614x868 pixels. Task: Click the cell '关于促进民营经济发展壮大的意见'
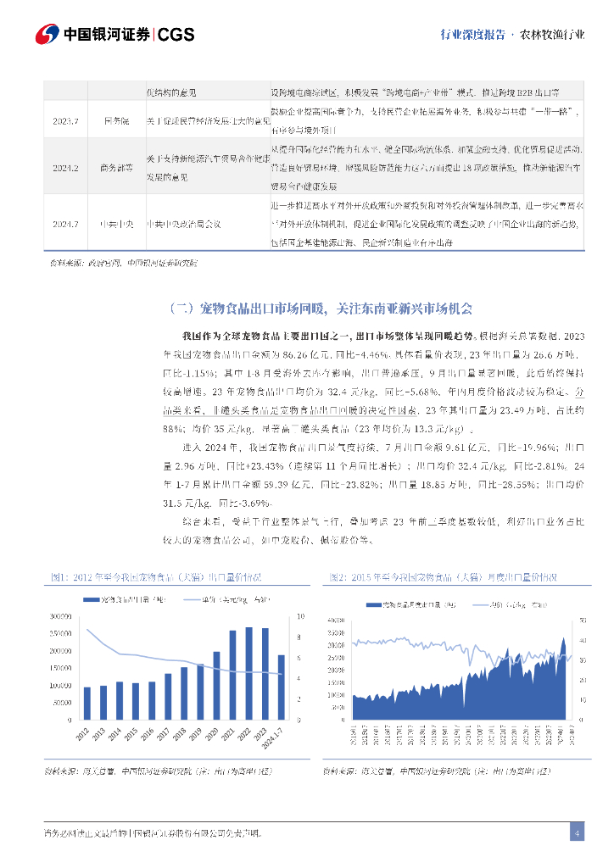click(x=208, y=120)
